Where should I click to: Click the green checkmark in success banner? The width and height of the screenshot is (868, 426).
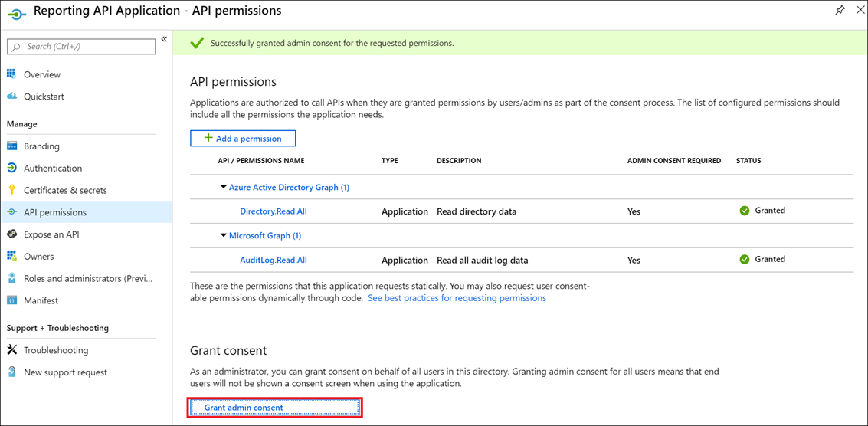(x=196, y=43)
